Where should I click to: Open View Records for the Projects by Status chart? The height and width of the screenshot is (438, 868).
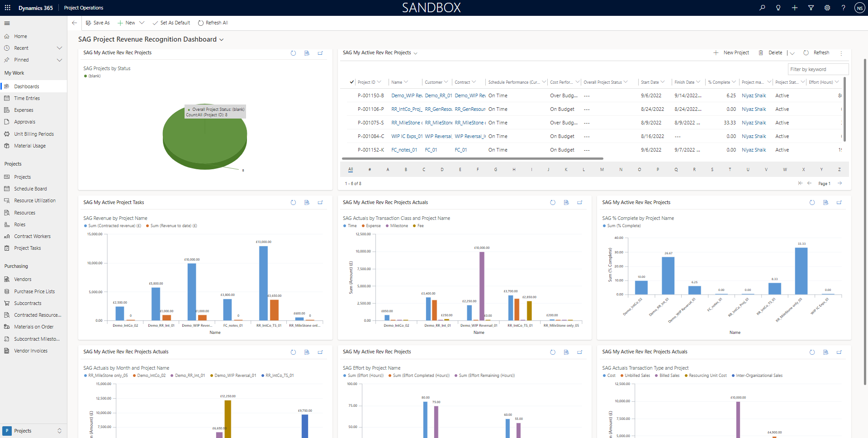(x=307, y=53)
